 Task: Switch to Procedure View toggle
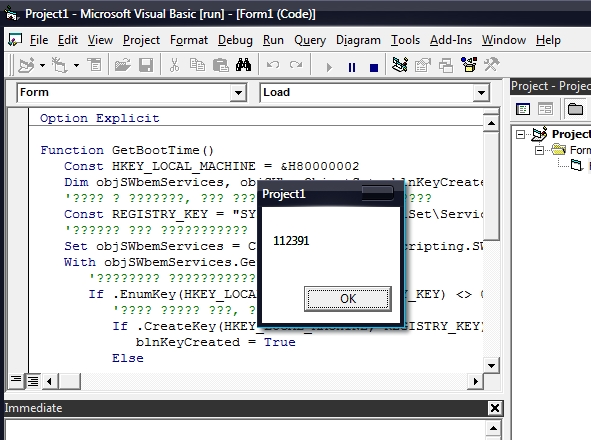(16, 381)
